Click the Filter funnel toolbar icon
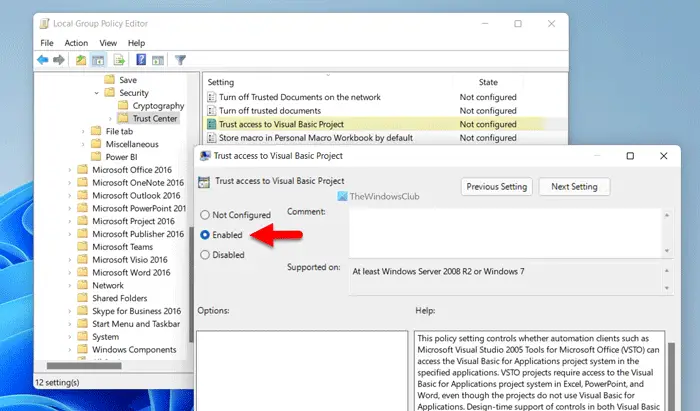700x411 pixels. (180, 60)
